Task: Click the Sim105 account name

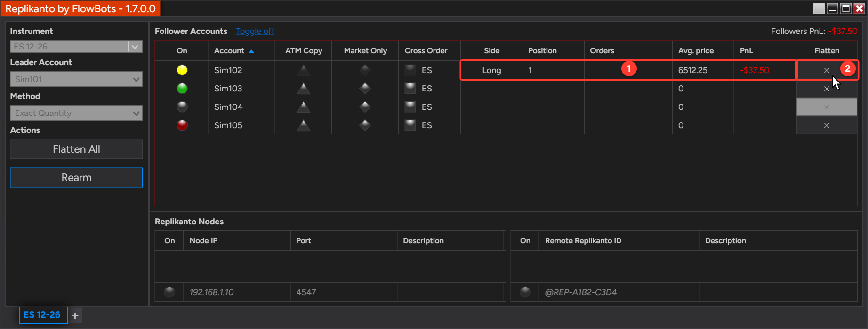Action: [x=228, y=125]
